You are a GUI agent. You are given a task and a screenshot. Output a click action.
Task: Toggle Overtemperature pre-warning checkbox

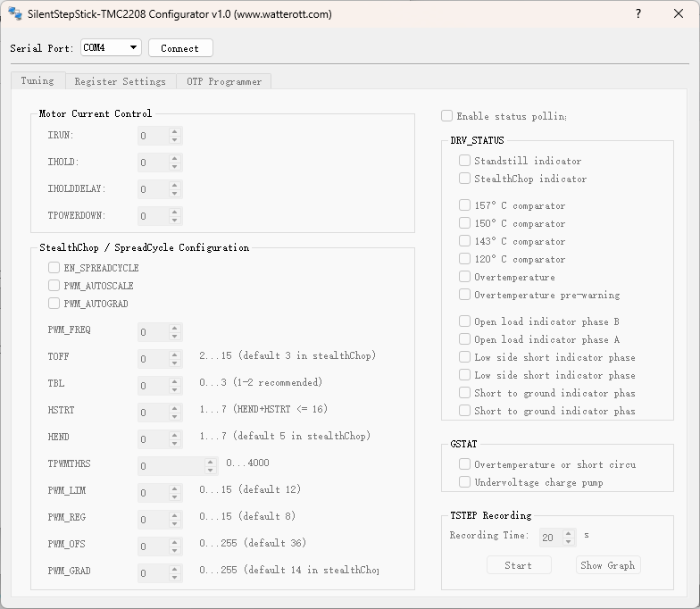(464, 295)
